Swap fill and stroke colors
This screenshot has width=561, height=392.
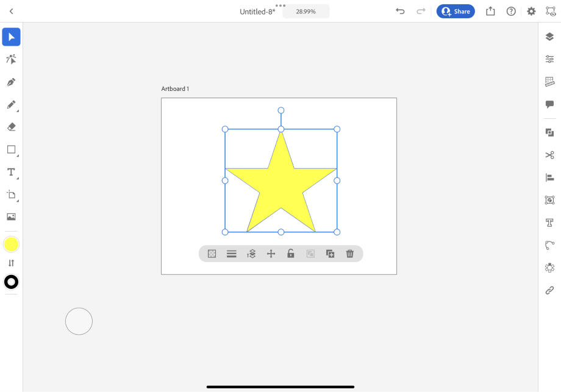pos(11,263)
